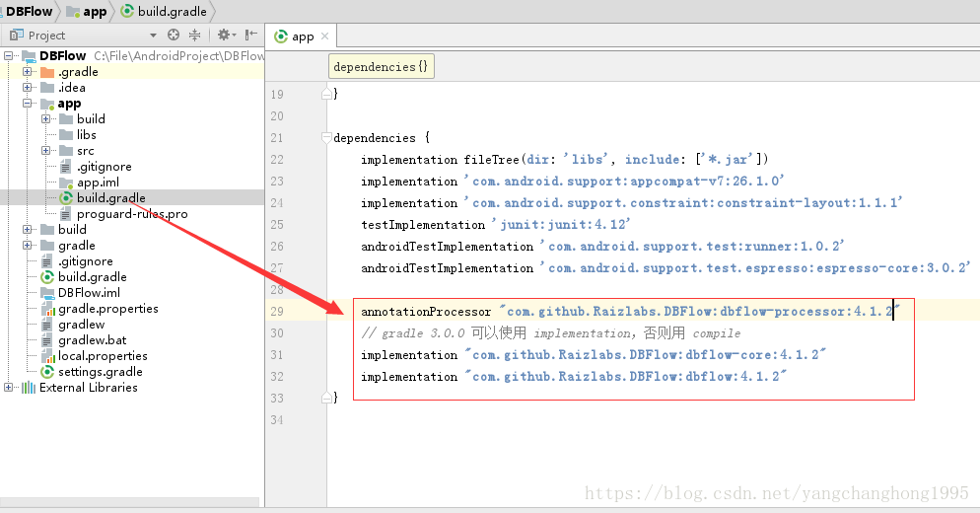
Task: Select the app.iml file
Action: click(98, 183)
